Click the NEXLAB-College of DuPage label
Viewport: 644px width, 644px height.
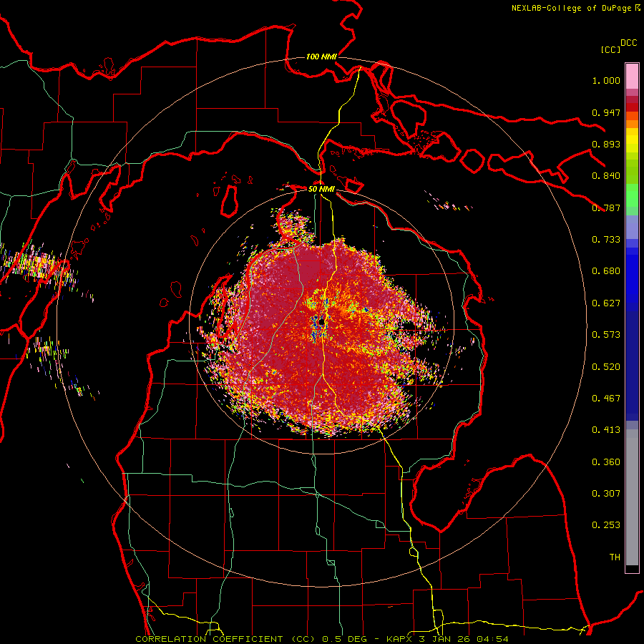coord(571,8)
